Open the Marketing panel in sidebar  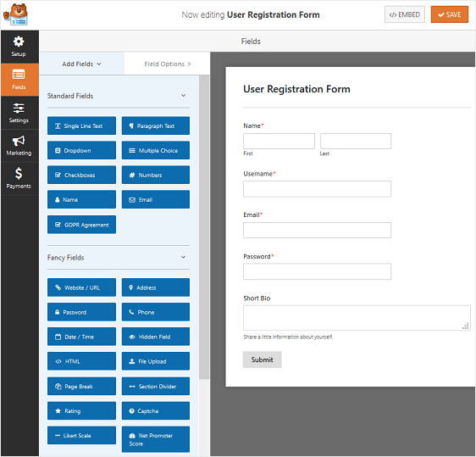19,145
